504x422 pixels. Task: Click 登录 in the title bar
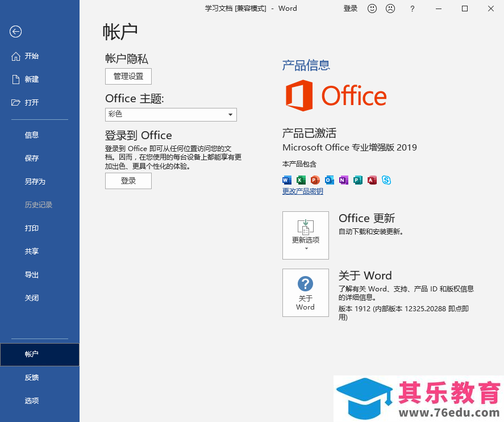[x=351, y=9]
